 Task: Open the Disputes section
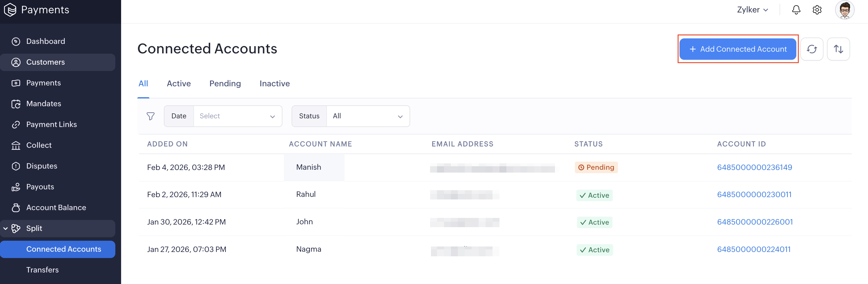pyautogui.click(x=41, y=166)
